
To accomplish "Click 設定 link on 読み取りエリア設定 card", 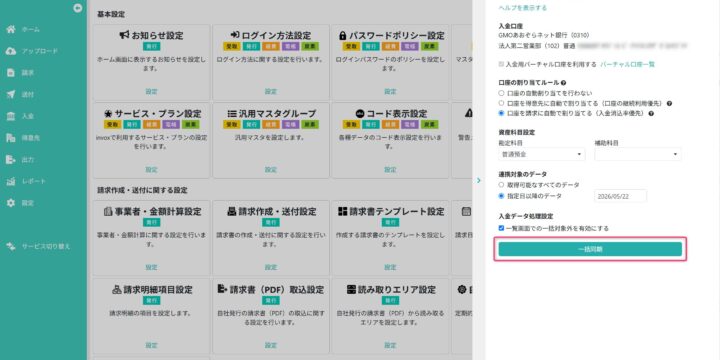I will click(390, 345).
